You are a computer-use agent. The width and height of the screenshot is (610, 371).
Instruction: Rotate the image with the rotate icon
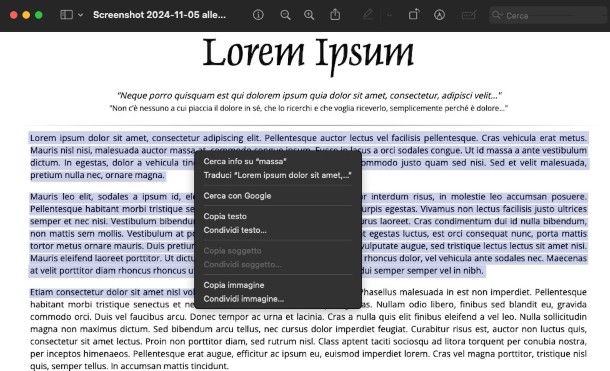pyautogui.click(x=414, y=15)
